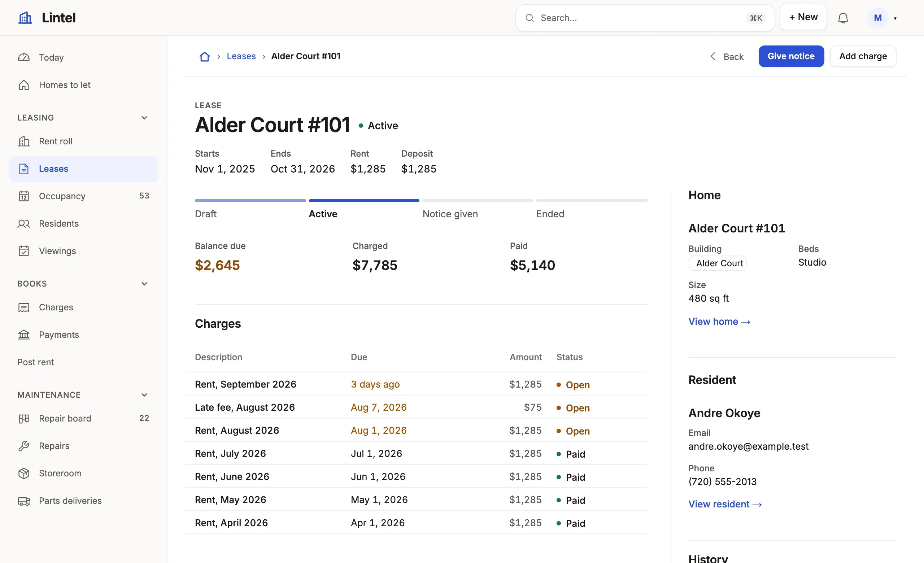Image resolution: width=924 pixels, height=563 pixels.
Task: Open the Today sidebar item
Action: click(83, 57)
